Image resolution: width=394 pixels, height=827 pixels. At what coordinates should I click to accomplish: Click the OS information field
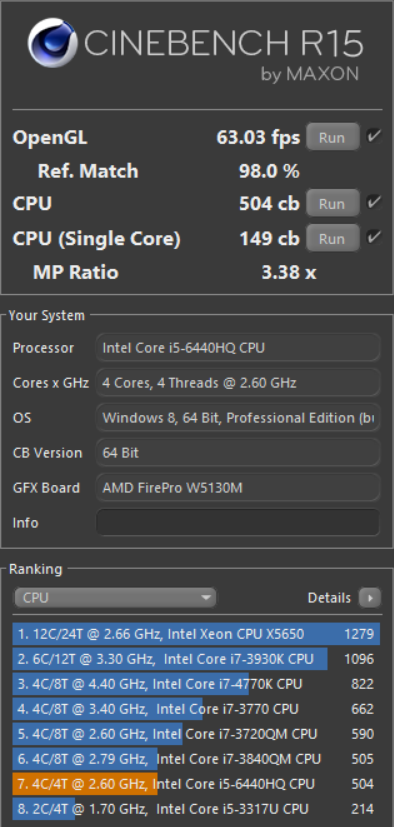coord(238,418)
